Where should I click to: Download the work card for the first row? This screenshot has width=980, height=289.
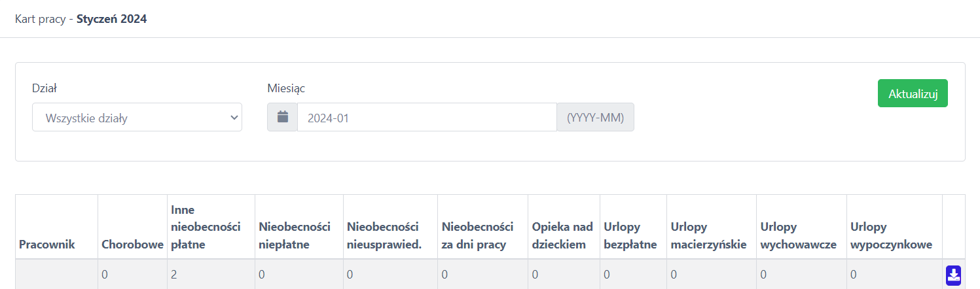953,275
